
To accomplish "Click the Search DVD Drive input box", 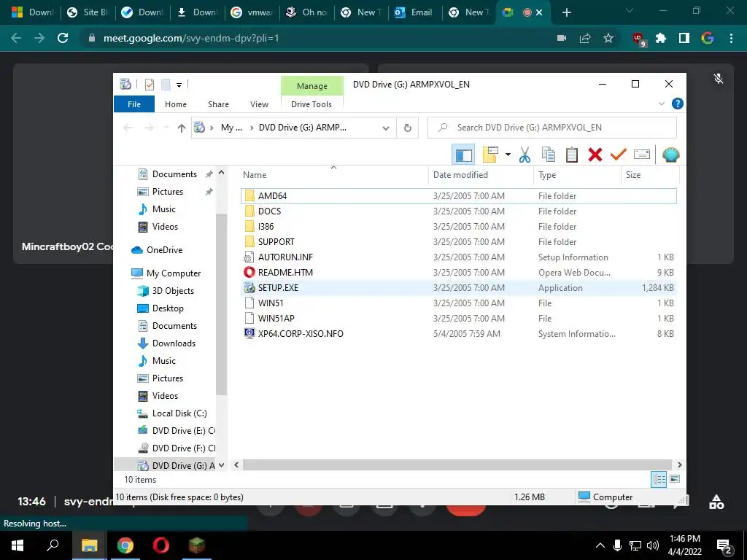I will pos(551,128).
